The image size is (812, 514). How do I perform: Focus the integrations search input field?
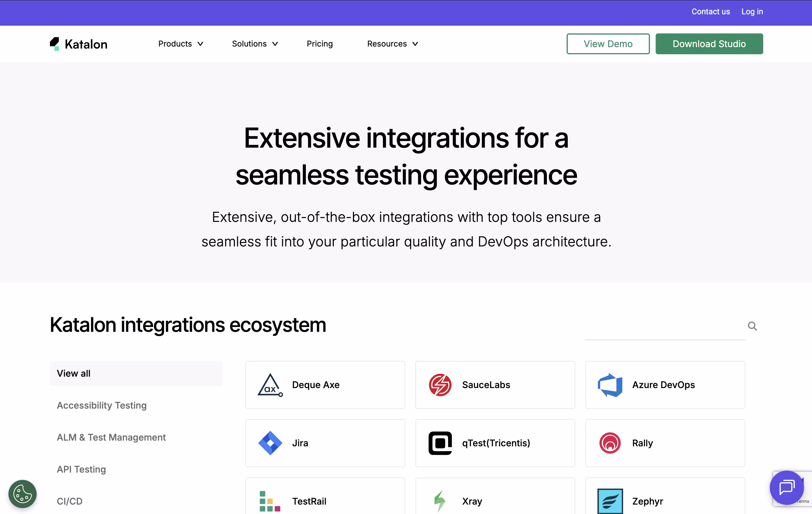click(664, 327)
